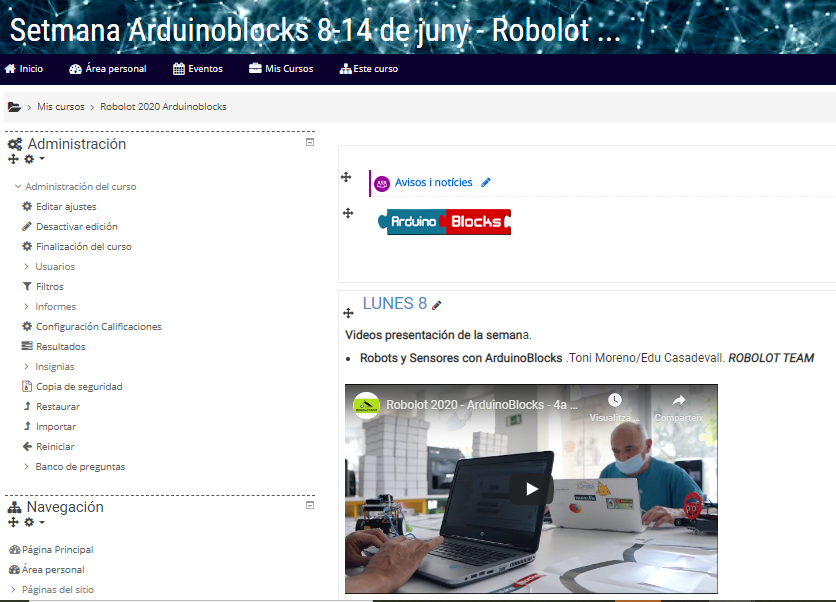Image resolution: width=836 pixels, height=602 pixels.
Task: Open Resultados
Action: pyautogui.click(x=61, y=347)
